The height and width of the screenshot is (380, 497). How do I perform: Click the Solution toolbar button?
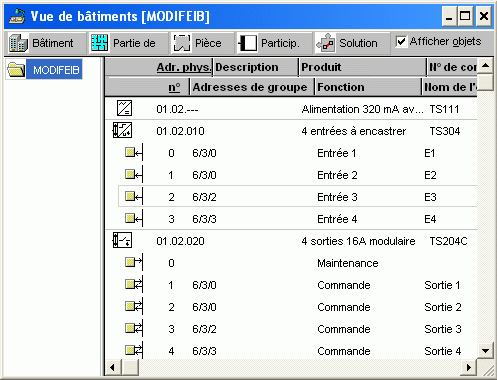352,43
